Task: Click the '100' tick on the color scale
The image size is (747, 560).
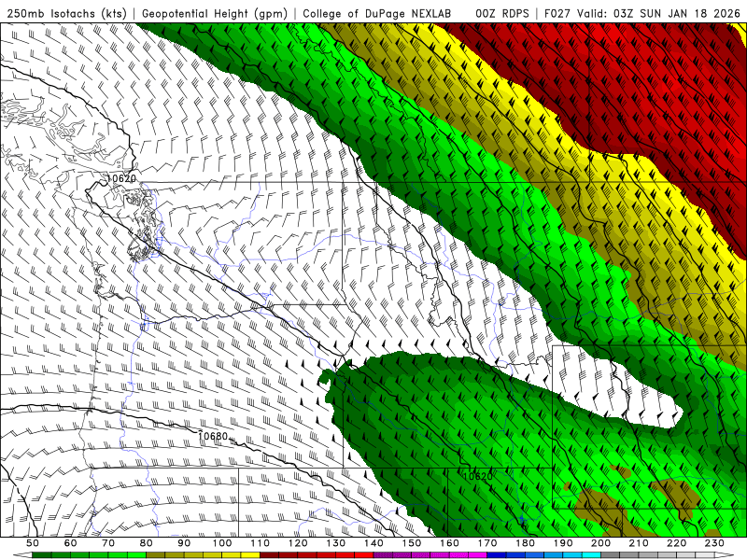Action: (222, 543)
